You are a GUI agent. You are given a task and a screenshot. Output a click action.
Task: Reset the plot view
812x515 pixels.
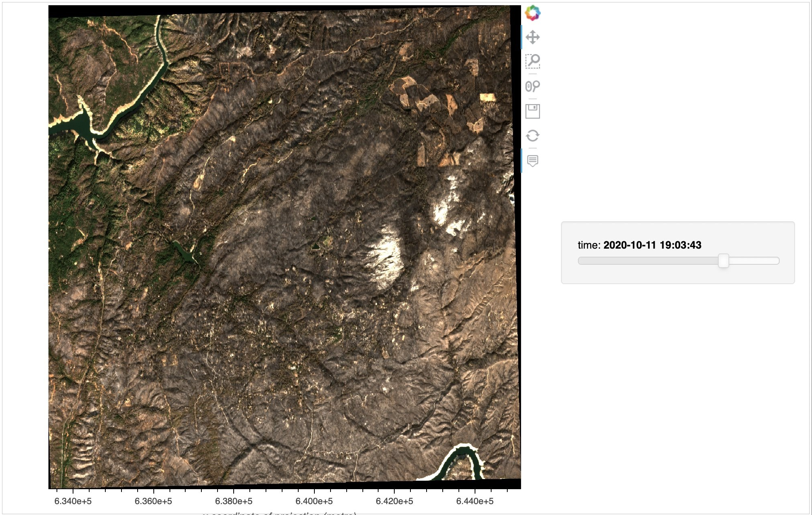[x=532, y=136]
